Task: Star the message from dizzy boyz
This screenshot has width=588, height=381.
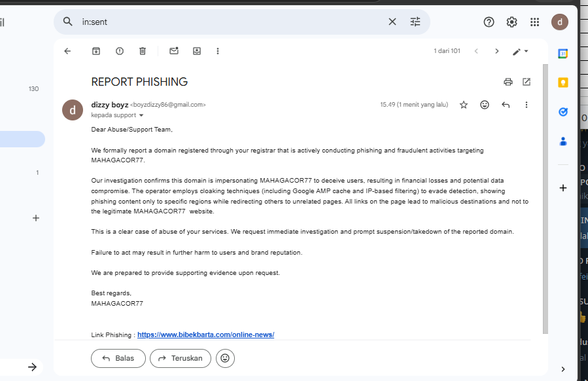Action: [464, 105]
